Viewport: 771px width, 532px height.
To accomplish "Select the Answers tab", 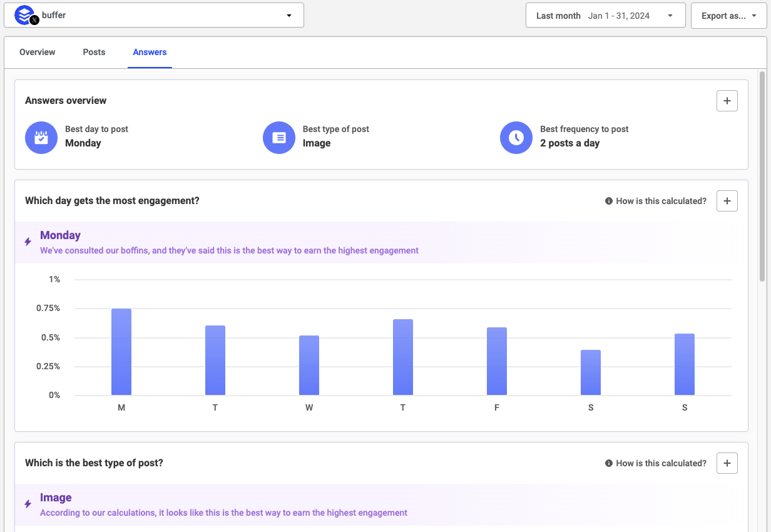I will (x=150, y=52).
